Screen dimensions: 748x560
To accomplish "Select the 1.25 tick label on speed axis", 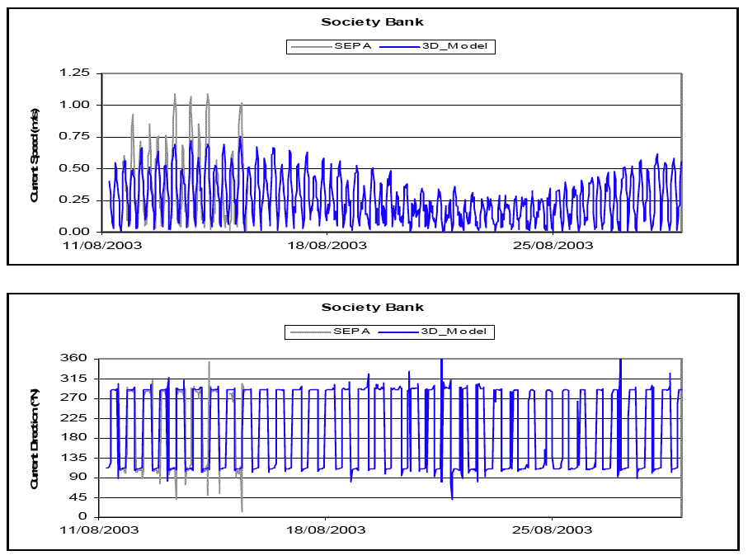I will click(x=75, y=73).
